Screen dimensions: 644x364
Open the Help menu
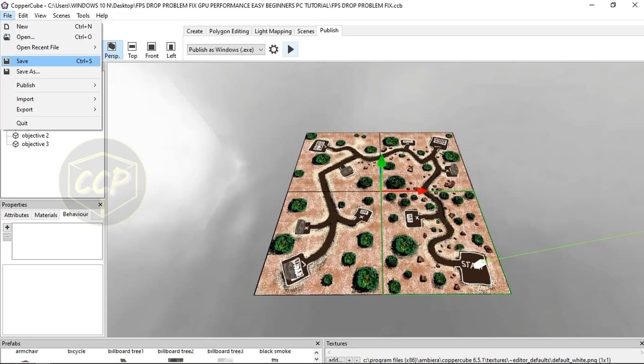102,16
